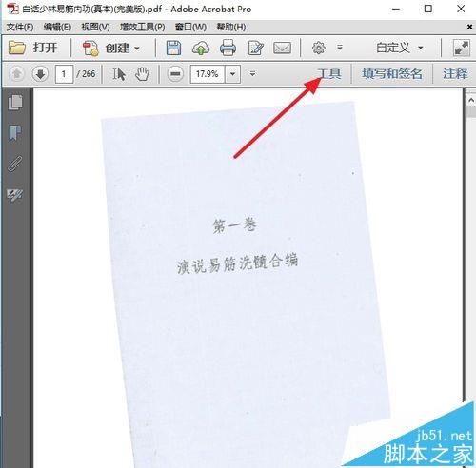Screen dimensions: 476x468
Task: Open the Help (帮助) menu
Action: tap(231, 27)
